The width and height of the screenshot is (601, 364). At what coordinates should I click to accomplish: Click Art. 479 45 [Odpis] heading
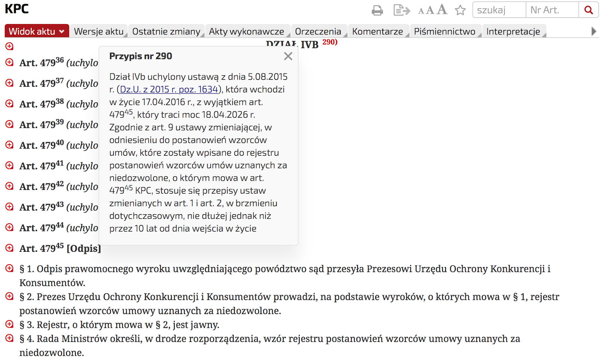pos(60,248)
